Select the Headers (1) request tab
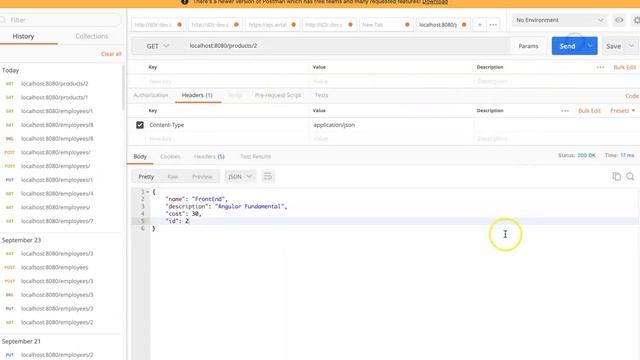 197,95
